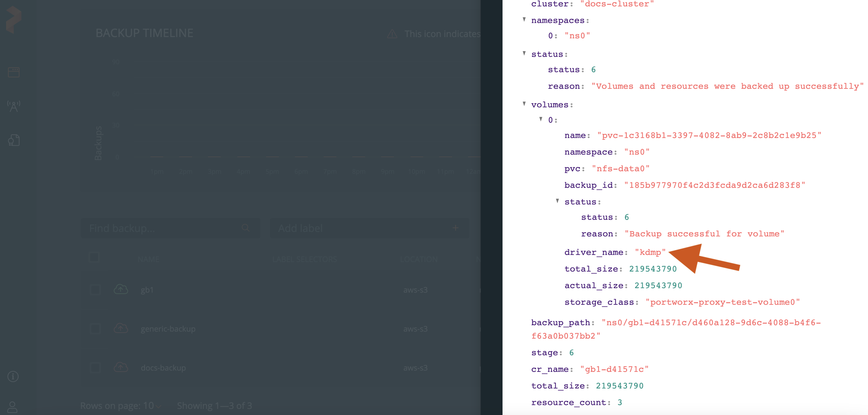Sort by the LOCATION column header
Screen dimensions: 868x415
click(x=419, y=259)
